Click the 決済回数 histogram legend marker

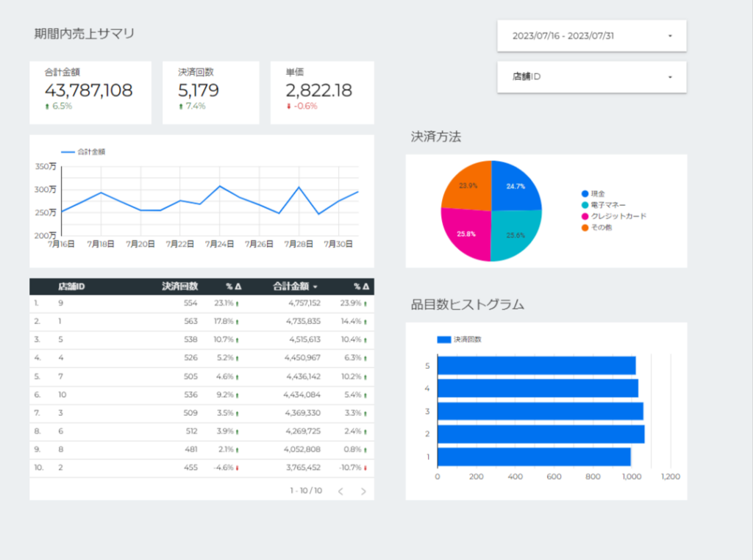(x=443, y=340)
